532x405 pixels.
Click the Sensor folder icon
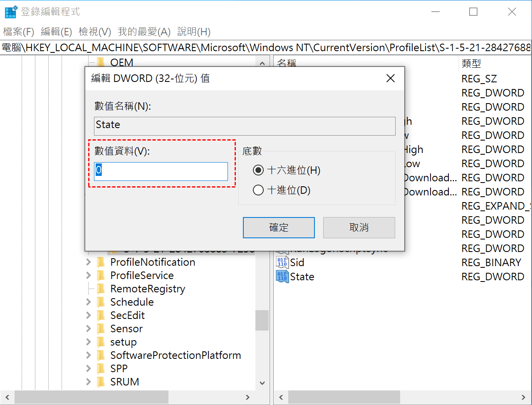point(101,328)
